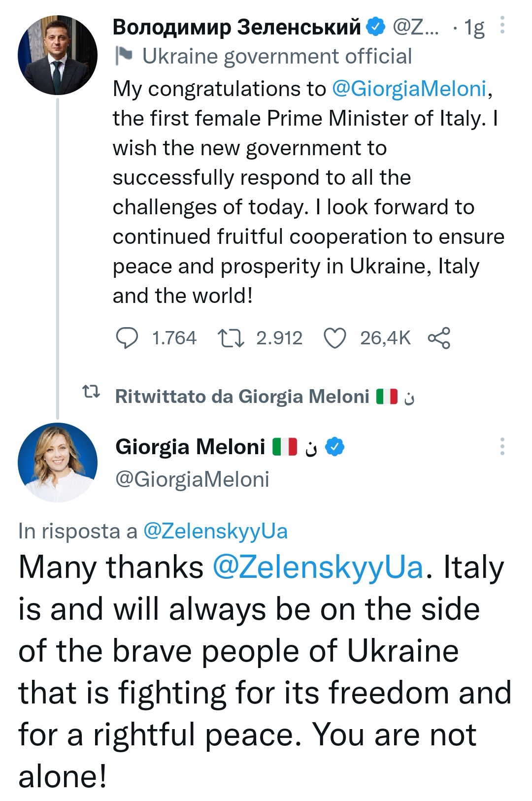Viewport: 532px width, 801px height.
Task: Like Zelensky's tweet with the heart icon
Action: (x=335, y=338)
